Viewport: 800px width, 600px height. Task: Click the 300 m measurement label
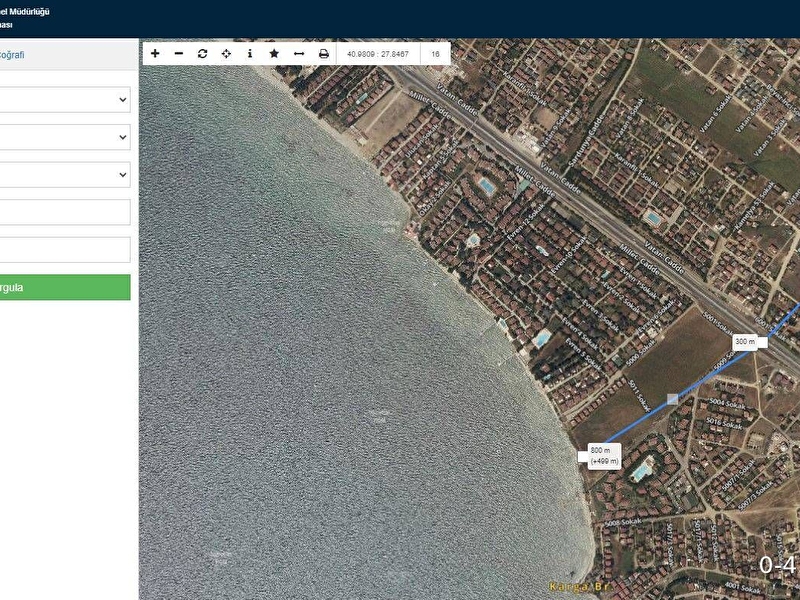745,342
